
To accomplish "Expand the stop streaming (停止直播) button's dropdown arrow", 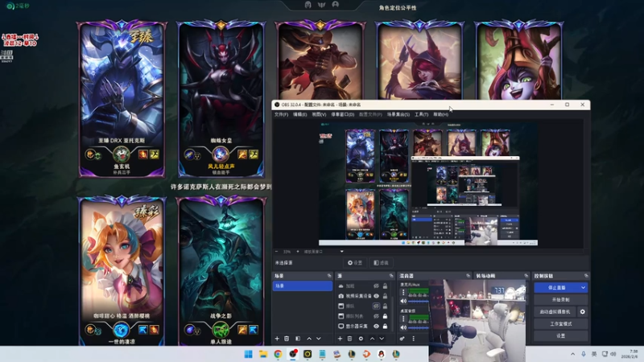I will pos(583,288).
